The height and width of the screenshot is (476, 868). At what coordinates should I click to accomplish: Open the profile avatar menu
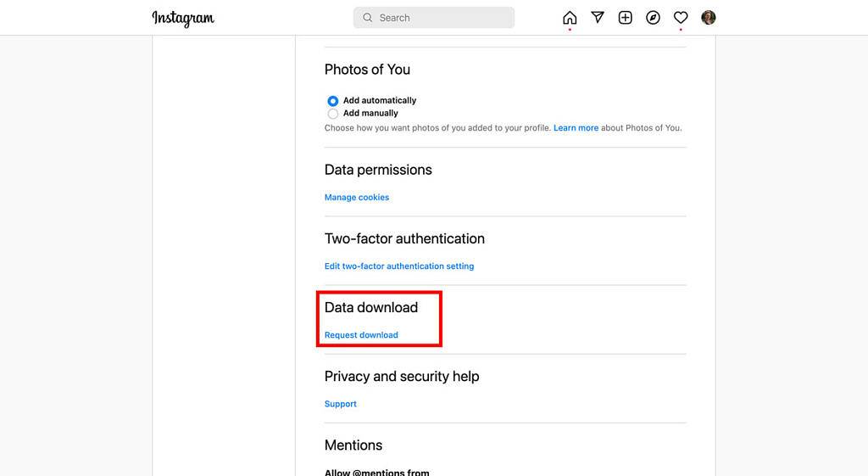[709, 18]
